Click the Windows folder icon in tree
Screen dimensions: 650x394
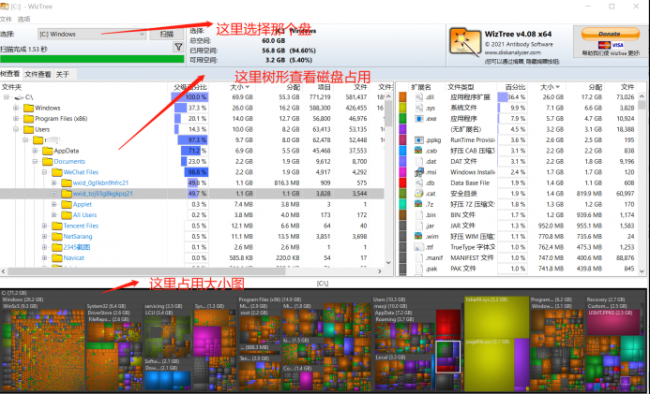(x=28, y=108)
